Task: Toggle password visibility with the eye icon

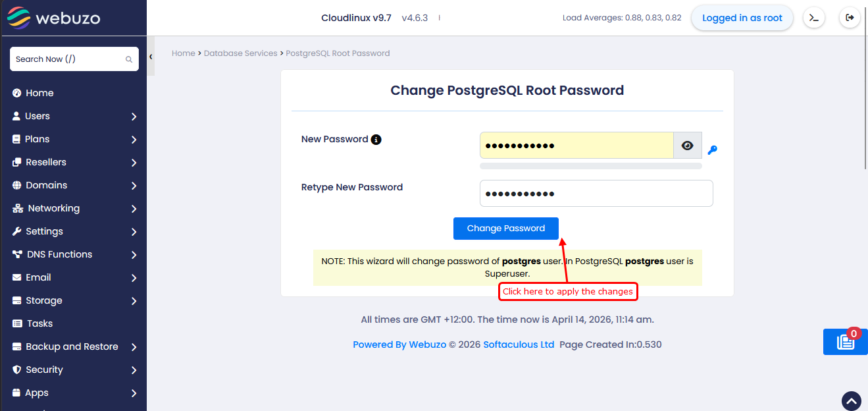Action: 688,146
